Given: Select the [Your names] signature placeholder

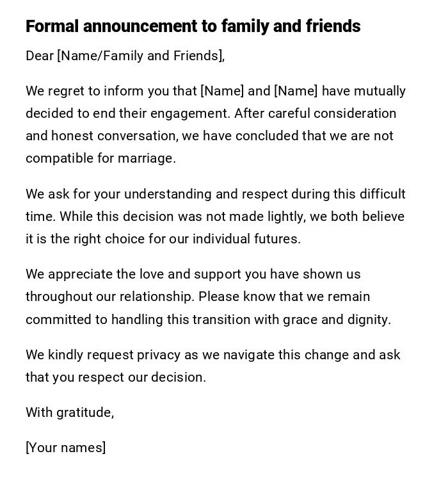Looking at the screenshot, I should (x=66, y=448).
